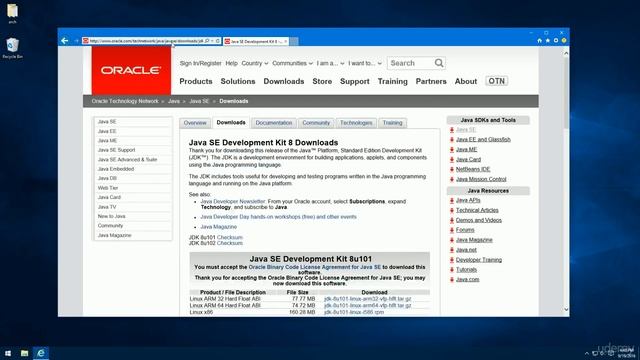The width and height of the screenshot is (640, 360).
Task: Click the OTN button
Action: 496,81
